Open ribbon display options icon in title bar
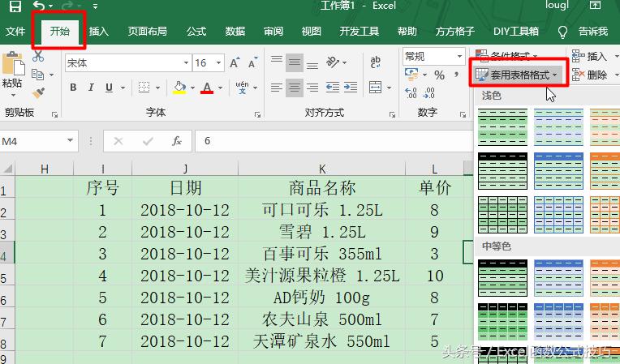Image resolution: width=620 pixels, height=364 pixels. pos(595,5)
